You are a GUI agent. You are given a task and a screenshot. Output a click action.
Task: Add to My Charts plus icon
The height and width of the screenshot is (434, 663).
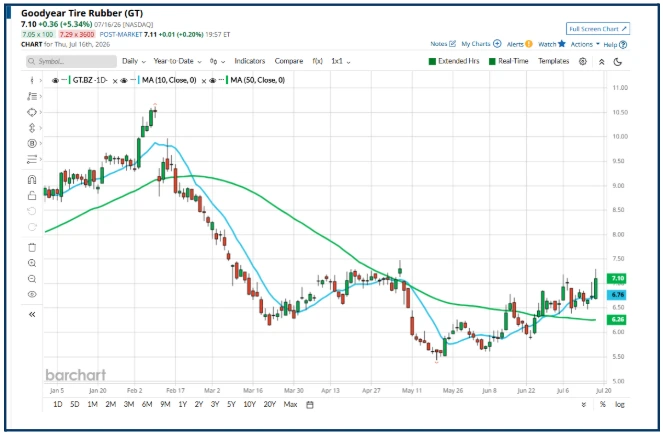tap(497, 44)
